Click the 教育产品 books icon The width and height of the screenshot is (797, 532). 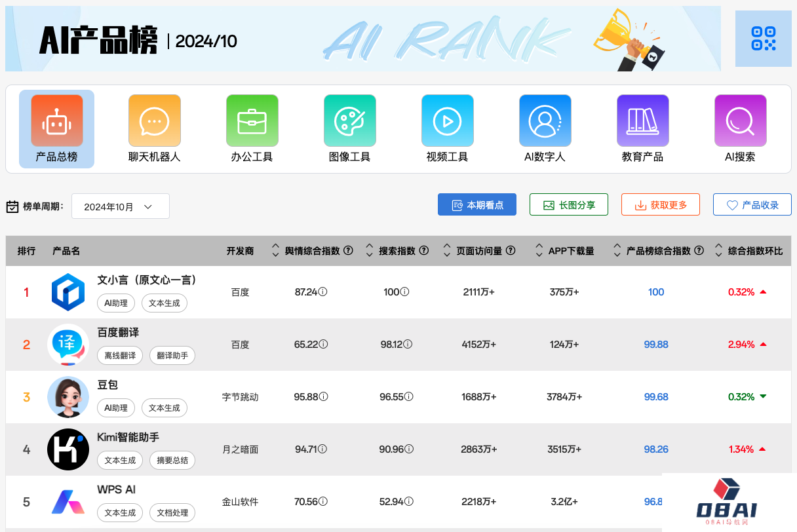click(643, 121)
